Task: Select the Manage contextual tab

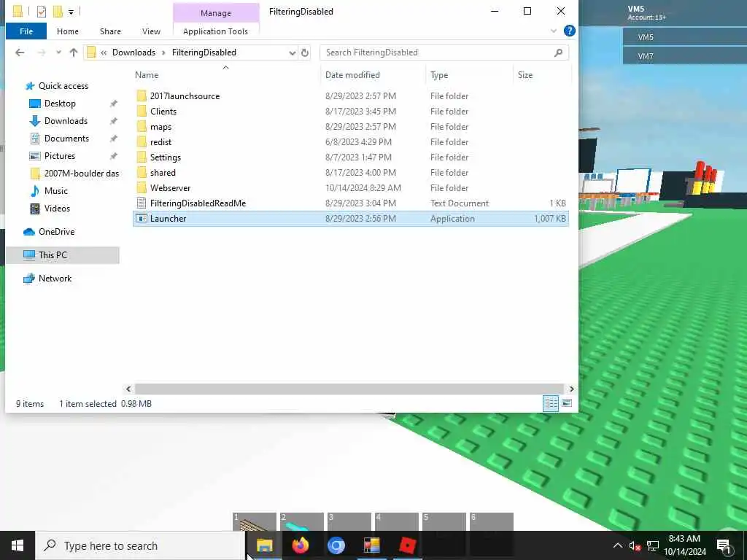Action: pyautogui.click(x=216, y=13)
